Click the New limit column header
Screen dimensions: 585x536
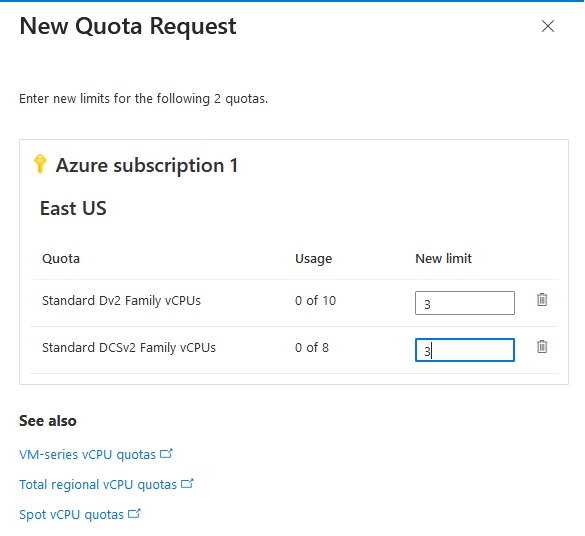(443, 258)
